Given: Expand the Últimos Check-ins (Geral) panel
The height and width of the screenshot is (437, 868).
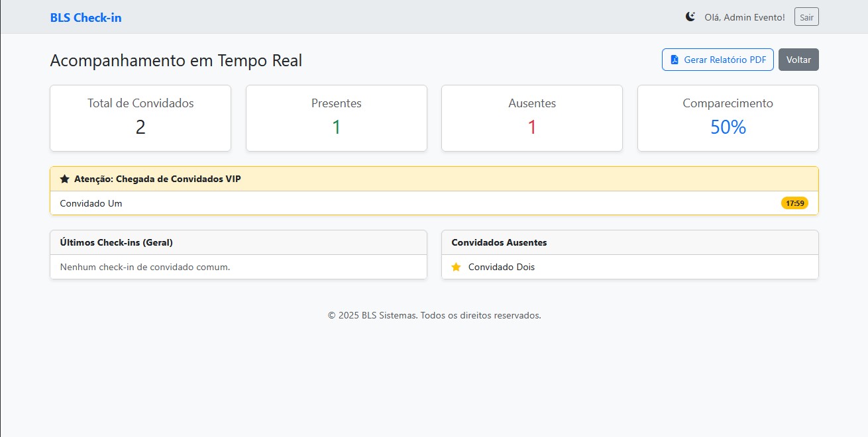Looking at the screenshot, I should (115, 242).
